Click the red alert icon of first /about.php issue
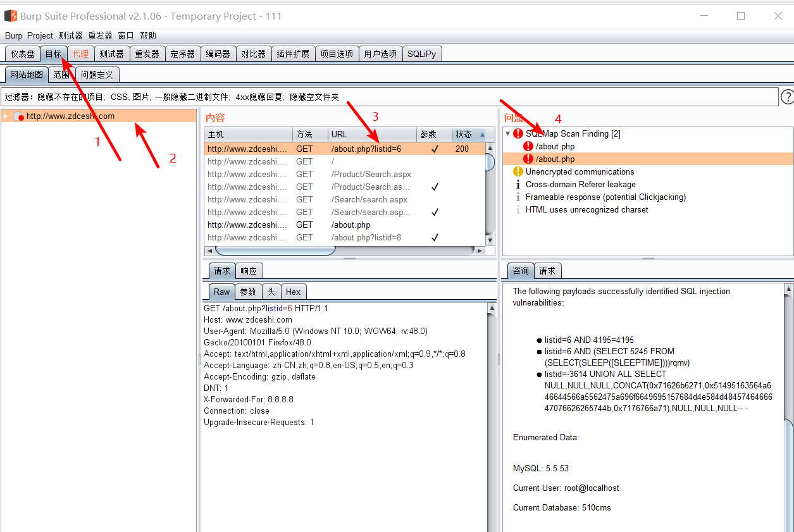 click(528, 146)
